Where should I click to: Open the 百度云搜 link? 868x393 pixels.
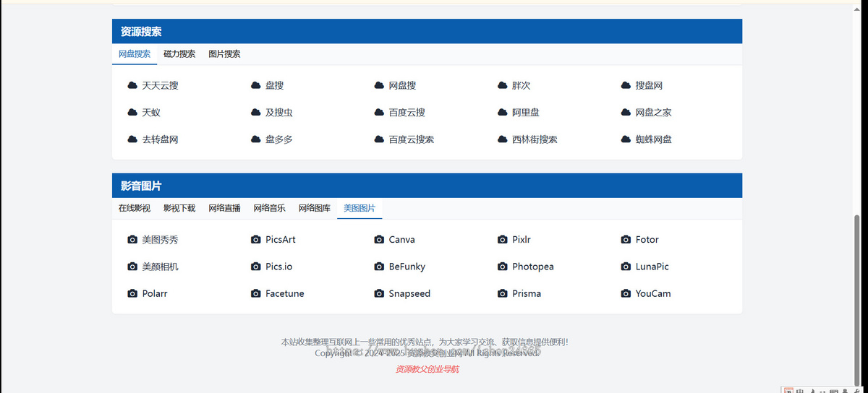(407, 113)
